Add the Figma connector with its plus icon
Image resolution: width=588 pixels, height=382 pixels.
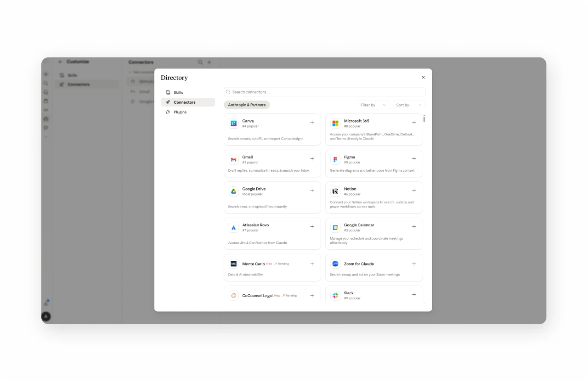click(414, 159)
